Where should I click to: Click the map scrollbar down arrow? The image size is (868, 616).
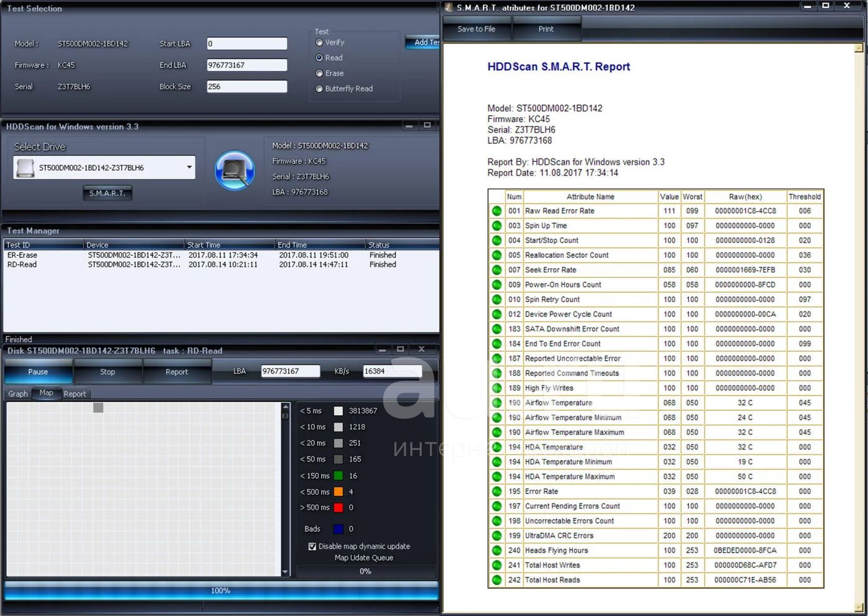pos(285,572)
